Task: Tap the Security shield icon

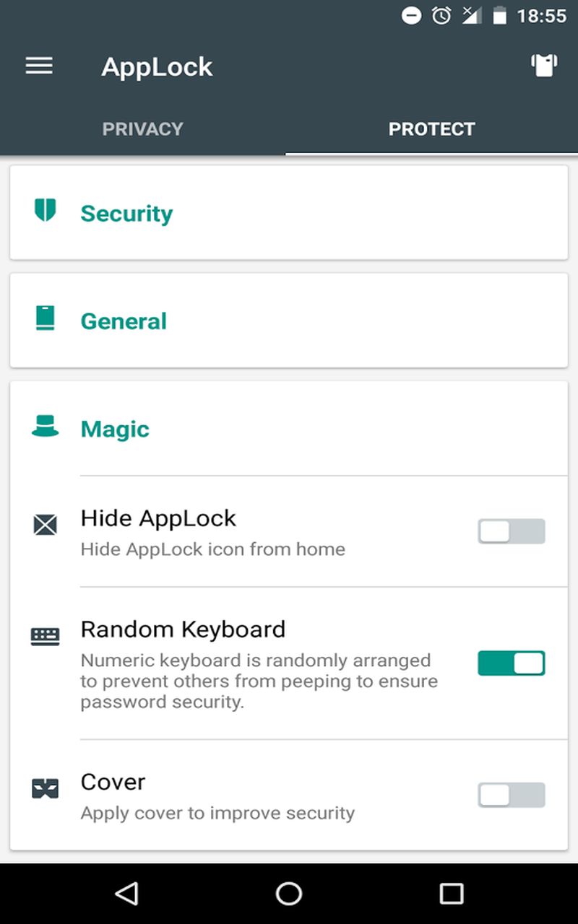Action: [x=45, y=211]
